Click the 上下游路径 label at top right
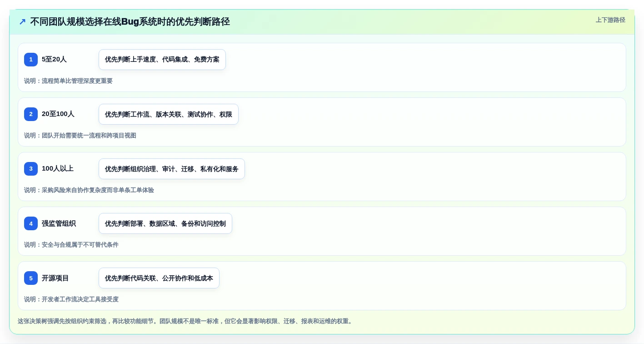Image resolution: width=644 pixels, height=344 pixels. point(610,20)
